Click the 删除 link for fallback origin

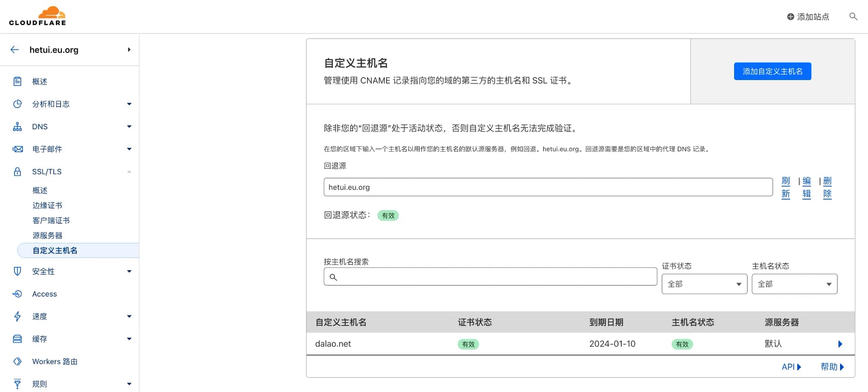coord(827,187)
